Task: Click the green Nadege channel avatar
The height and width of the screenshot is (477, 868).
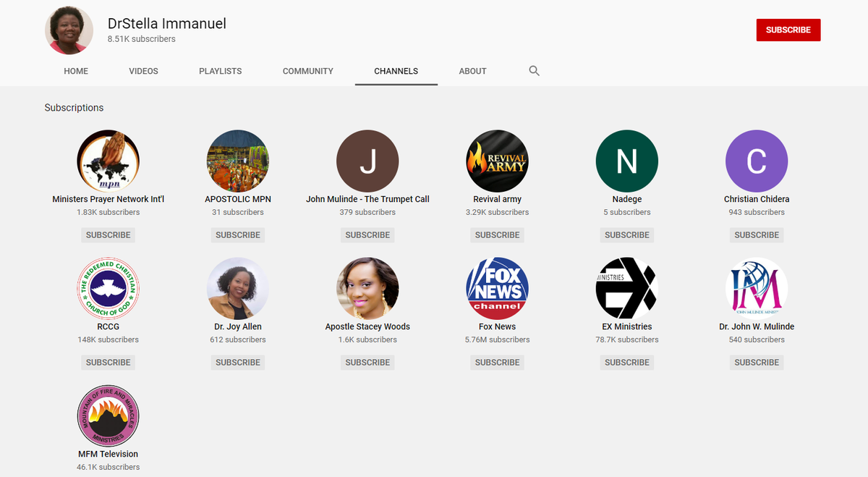Action: pyautogui.click(x=626, y=161)
